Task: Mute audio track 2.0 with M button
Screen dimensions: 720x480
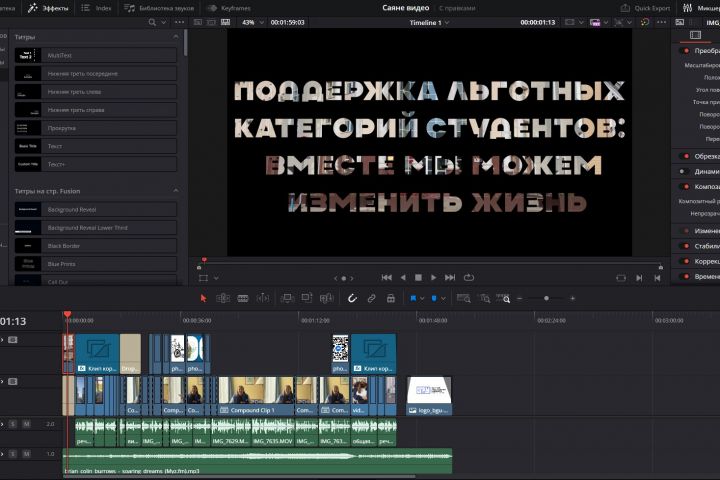Action: (27, 424)
